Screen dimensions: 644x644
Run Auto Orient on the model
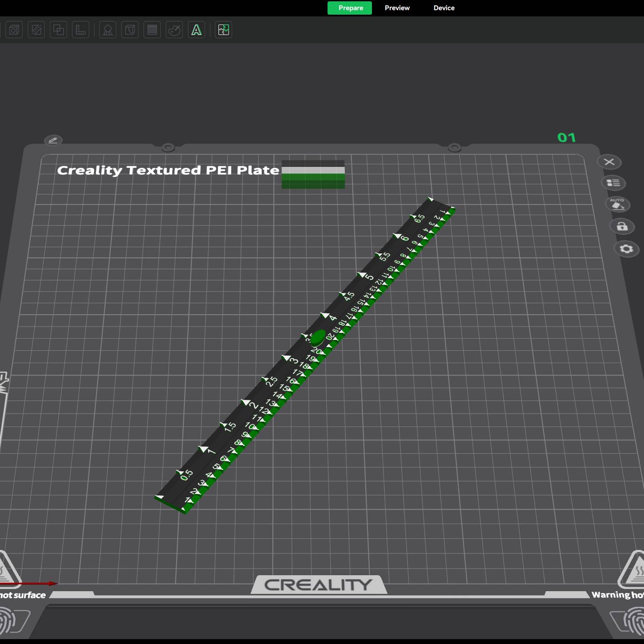(x=617, y=205)
